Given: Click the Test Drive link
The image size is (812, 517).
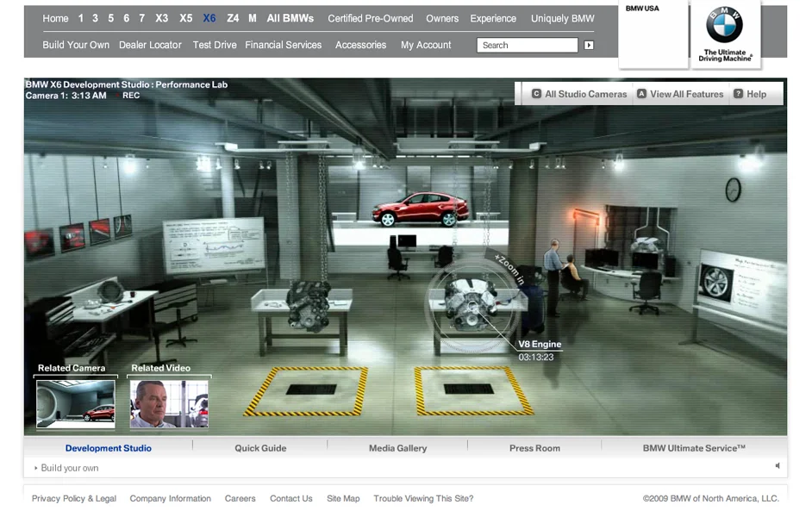Looking at the screenshot, I should click(x=215, y=45).
